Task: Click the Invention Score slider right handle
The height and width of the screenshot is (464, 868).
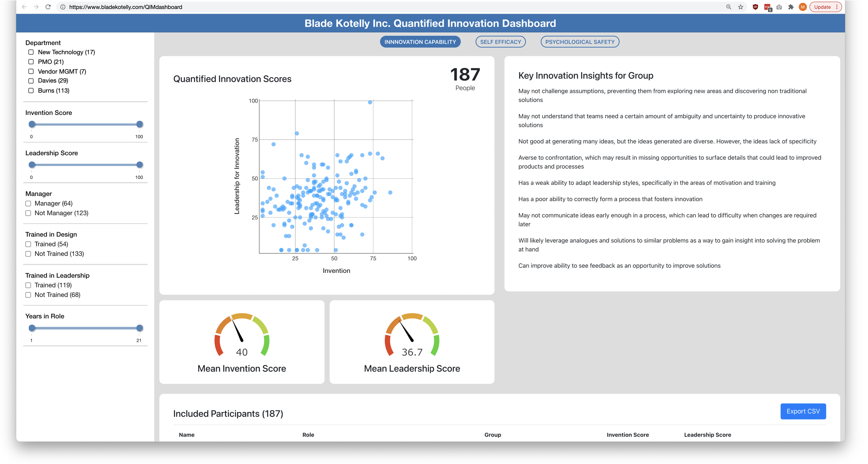Action: point(139,124)
